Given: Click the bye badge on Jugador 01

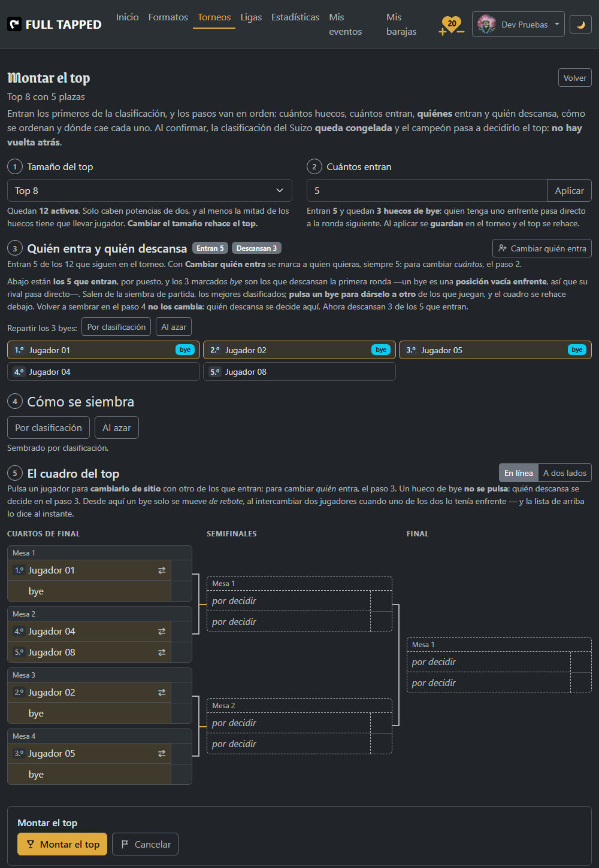Looking at the screenshot, I should tap(185, 350).
